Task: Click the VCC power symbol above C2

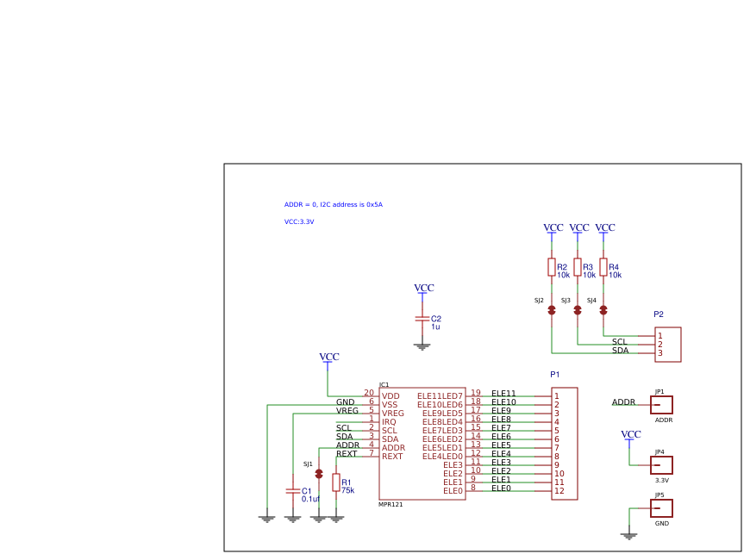Action: [422, 289]
